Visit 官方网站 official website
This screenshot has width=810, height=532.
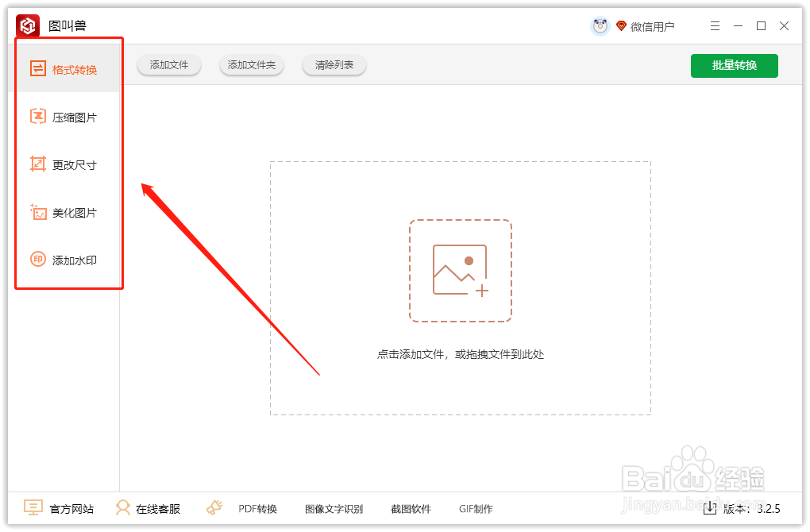point(60,508)
